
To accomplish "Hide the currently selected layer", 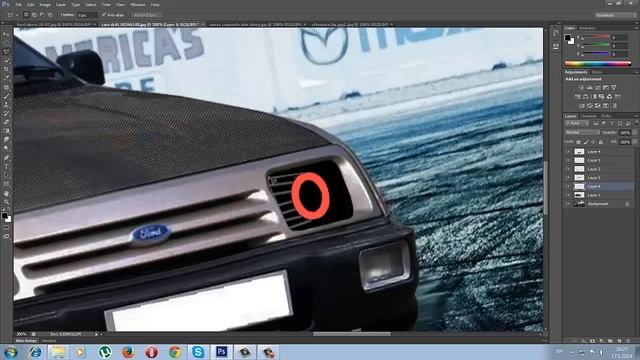I will pyautogui.click(x=567, y=186).
